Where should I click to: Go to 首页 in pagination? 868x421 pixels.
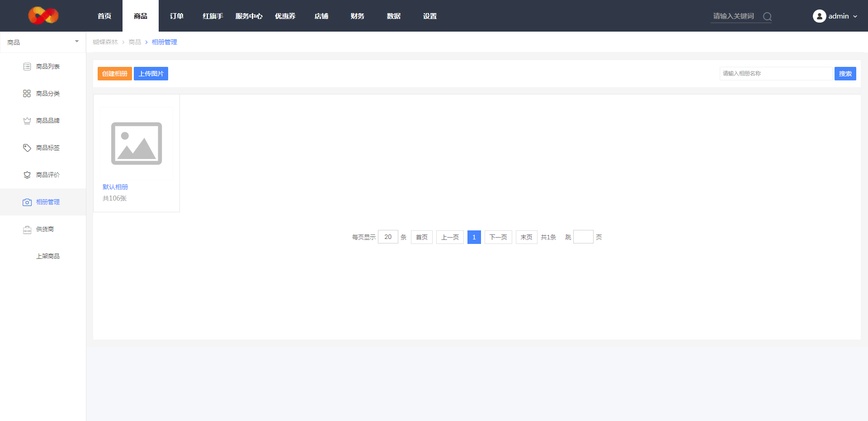(422, 237)
